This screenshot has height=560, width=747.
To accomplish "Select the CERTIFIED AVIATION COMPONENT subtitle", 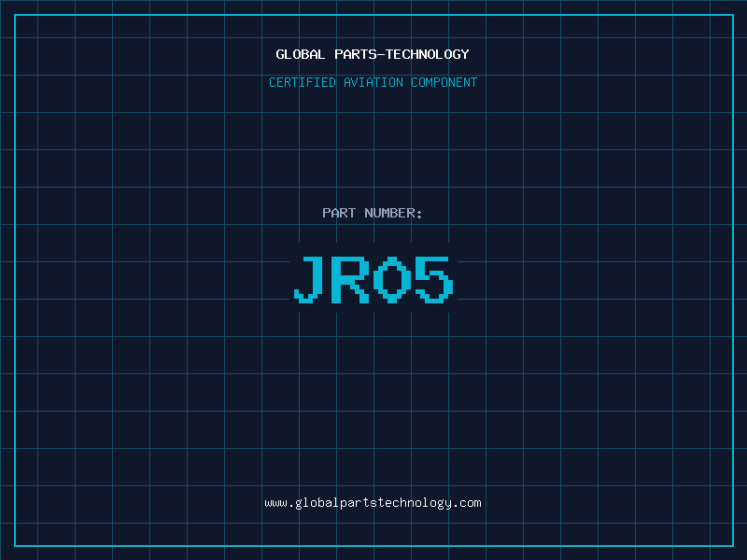I will (373, 82).
